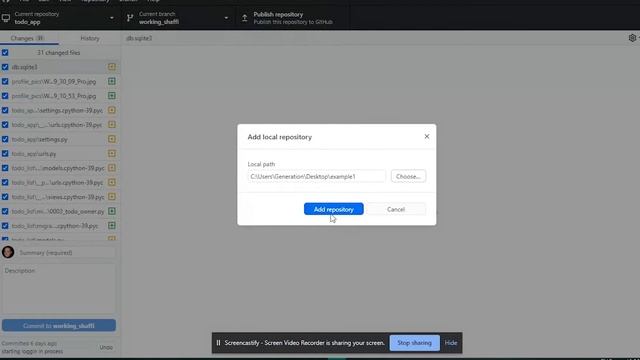Click the Local path input field

pos(316,176)
